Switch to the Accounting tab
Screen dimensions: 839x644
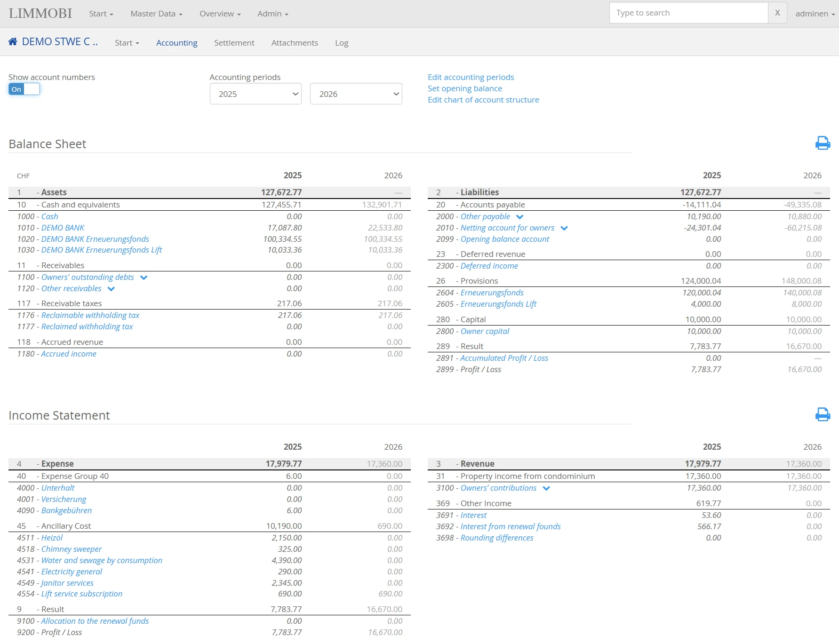point(177,43)
